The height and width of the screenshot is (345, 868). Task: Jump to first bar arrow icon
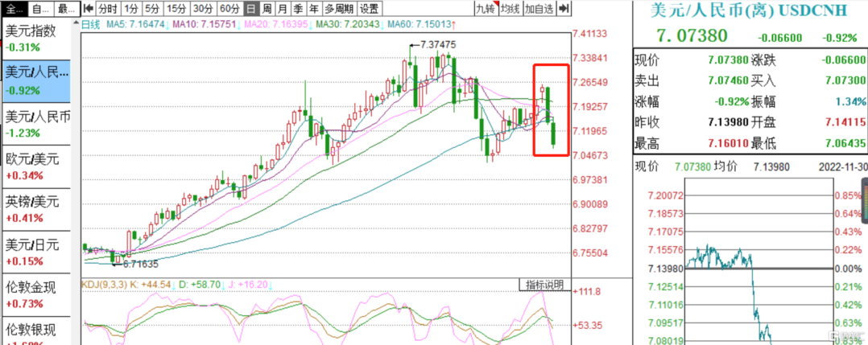tap(88, 8)
